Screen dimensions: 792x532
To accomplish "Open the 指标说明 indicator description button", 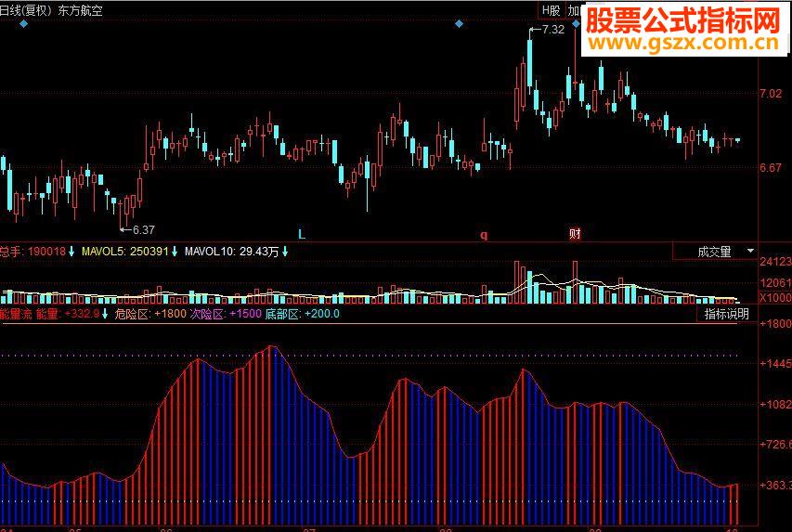I will [x=726, y=314].
